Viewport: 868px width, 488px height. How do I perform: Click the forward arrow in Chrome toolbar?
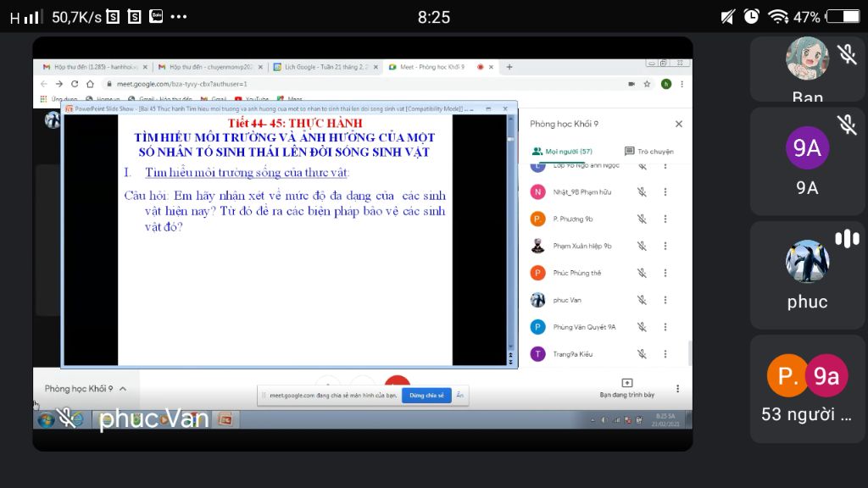[x=59, y=84]
